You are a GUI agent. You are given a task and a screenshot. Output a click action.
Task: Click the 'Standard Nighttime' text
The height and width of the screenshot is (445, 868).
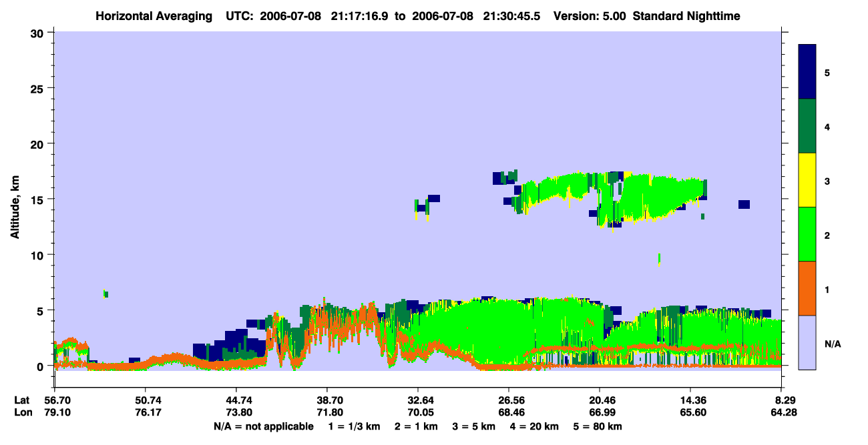(x=686, y=16)
